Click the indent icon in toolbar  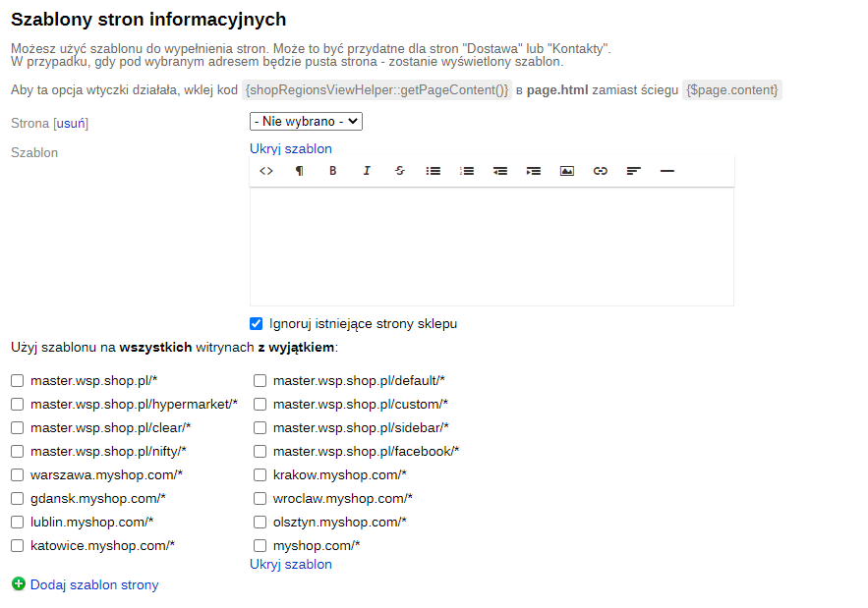coord(534,171)
